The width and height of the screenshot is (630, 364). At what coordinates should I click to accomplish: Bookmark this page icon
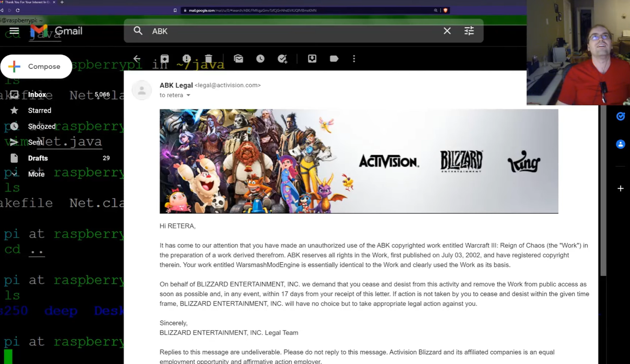175,10
